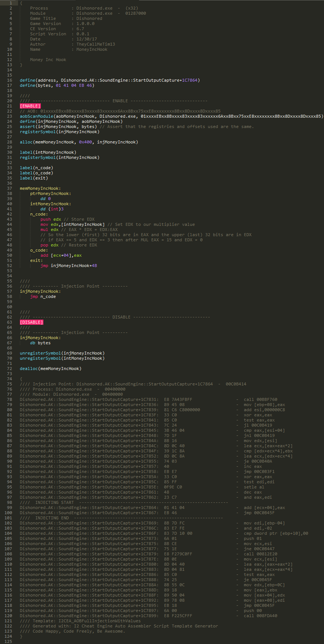Screen dimensions: 324x644
Task: Click the author name 'TheyCallMeTim13'
Action: pyautogui.click(x=96, y=44)
